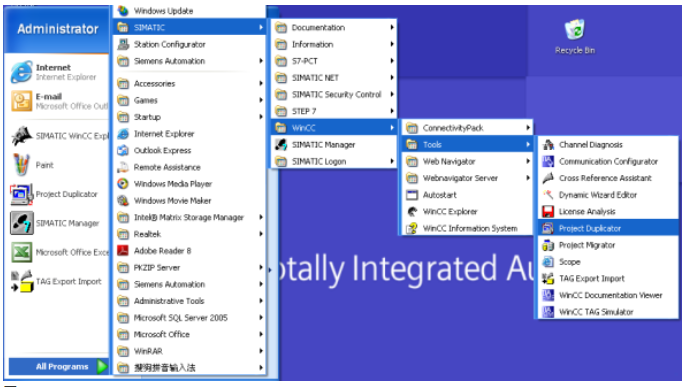Image resolution: width=687 pixels, height=387 pixels.
Task: Expand the STEP 7 folder submenu
Action: pyautogui.click(x=334, y=111)
